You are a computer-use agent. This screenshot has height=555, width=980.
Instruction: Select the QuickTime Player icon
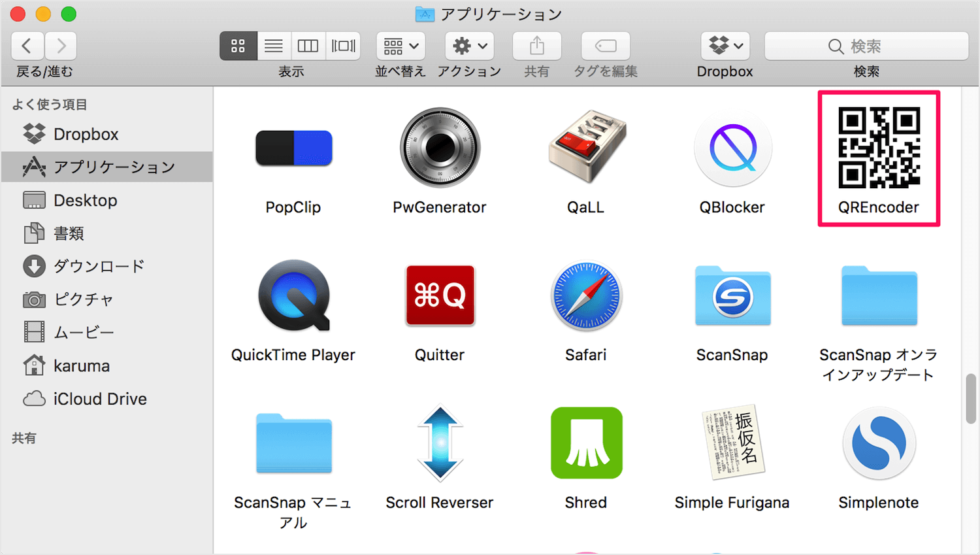click(293, 295)
